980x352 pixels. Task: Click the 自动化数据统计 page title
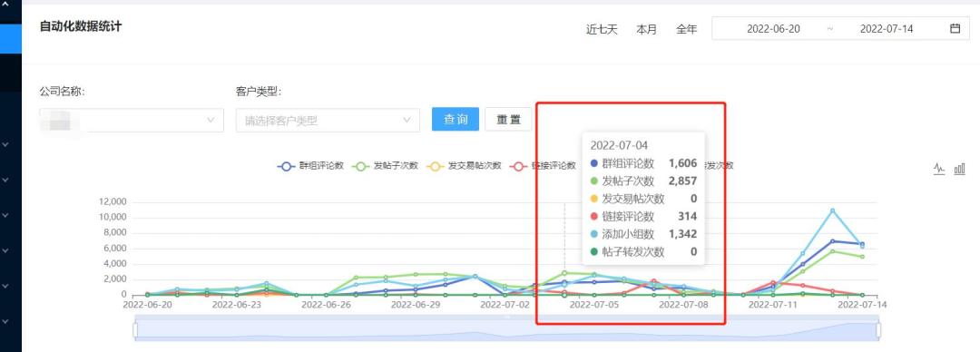click(x=81, y=26)
